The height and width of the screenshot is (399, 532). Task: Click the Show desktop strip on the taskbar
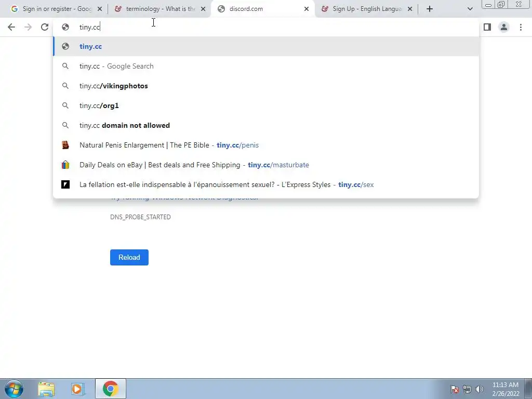pos(528,389)
